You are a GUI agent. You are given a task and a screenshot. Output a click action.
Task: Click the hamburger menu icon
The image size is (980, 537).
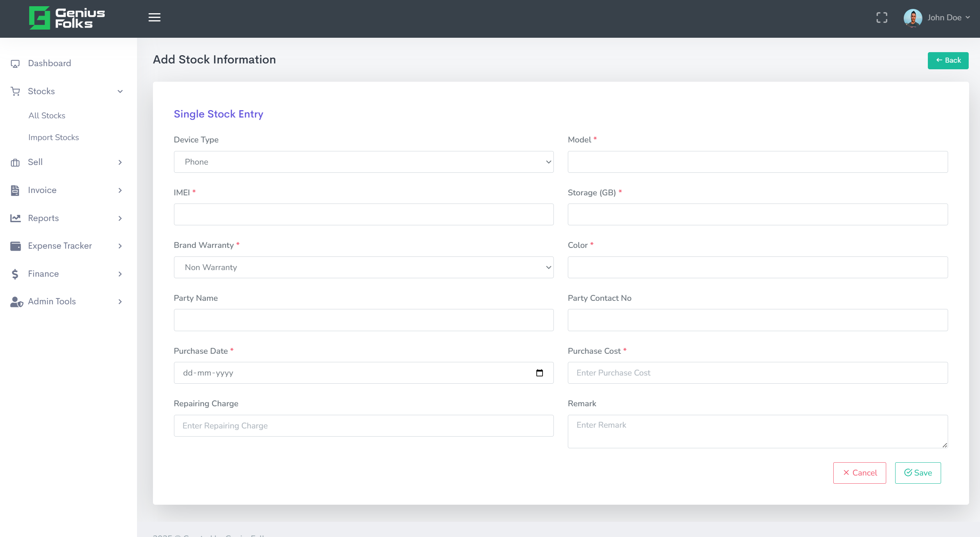point(155,18)
